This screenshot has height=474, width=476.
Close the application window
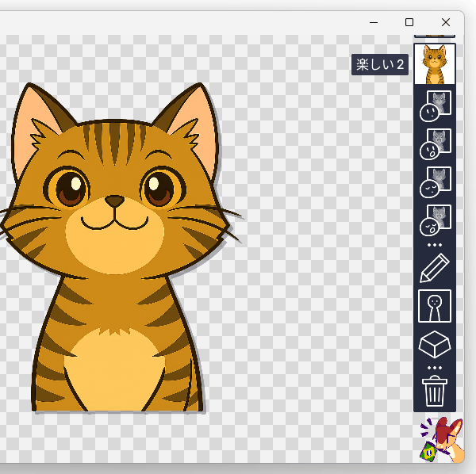pyautogui.click(x=446, y=22)
